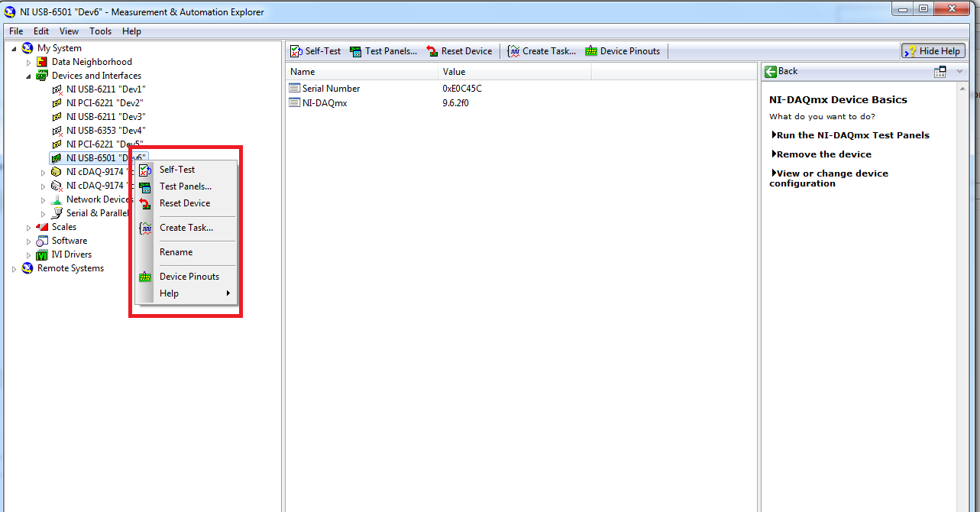Click the Remote Systems icon

(28, 268)
